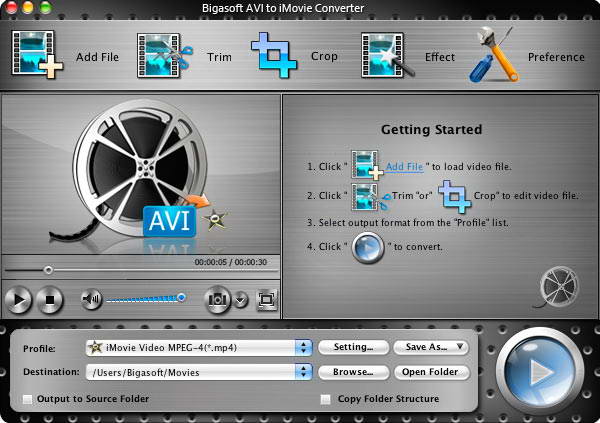Expand the snapshot options arrow
The height and width of the screenshot is (423, 600).
click(241, 300)
